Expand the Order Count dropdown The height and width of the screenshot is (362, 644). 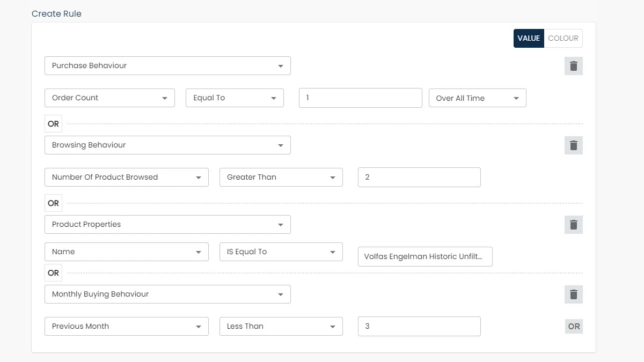[x=109, y=98]
